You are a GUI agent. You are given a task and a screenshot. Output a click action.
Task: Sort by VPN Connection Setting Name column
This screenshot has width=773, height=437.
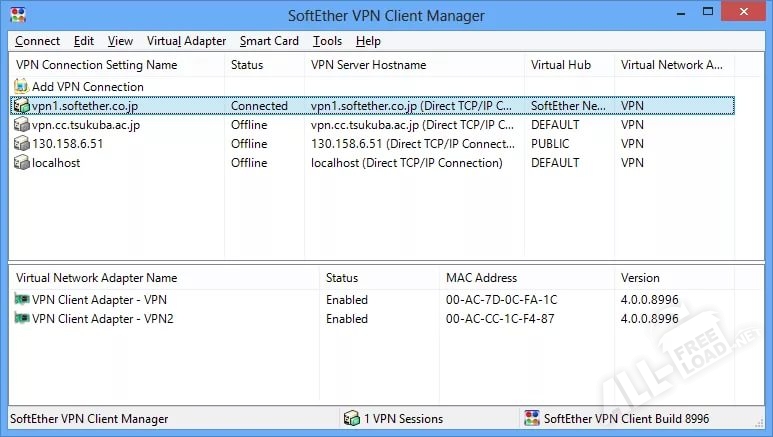(97, 65)
